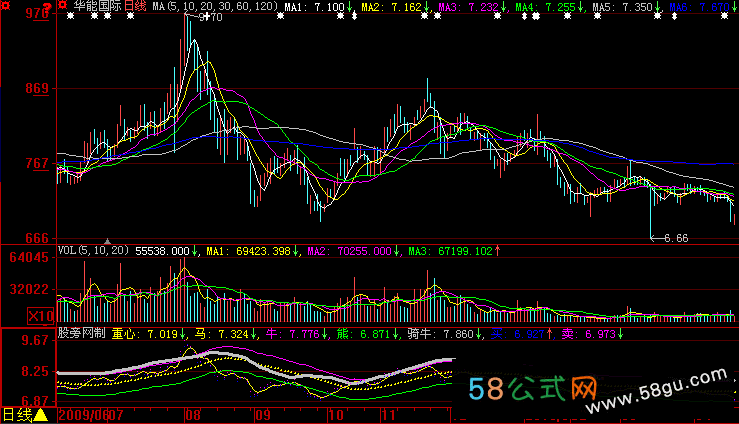This screenshot has height=424, width=739.
Task: Open the 日线 period selector with yellow triangle
Action: (x=25, y=415)
